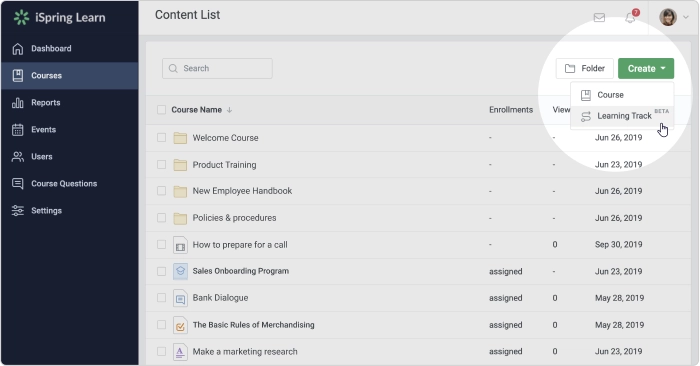Check the Make a marketing research checkbox
Viewport: 700px width, 366px height.
161,352
